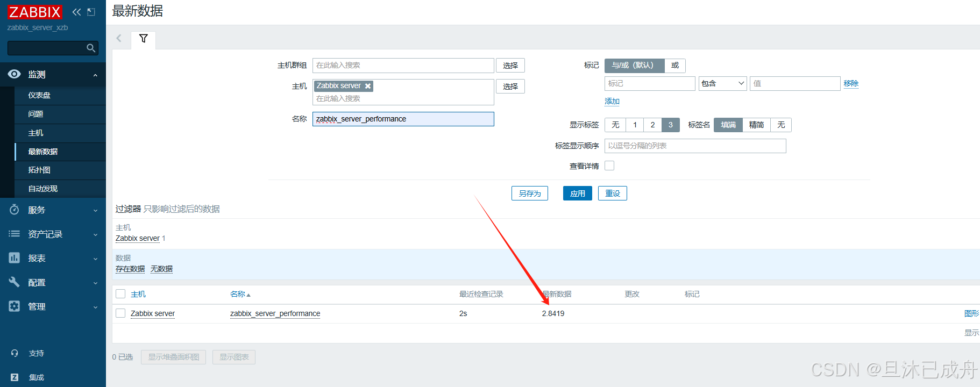Remove Zabbix server tag with x icon
The image size is (980, 387).
[x=368, y=86]
